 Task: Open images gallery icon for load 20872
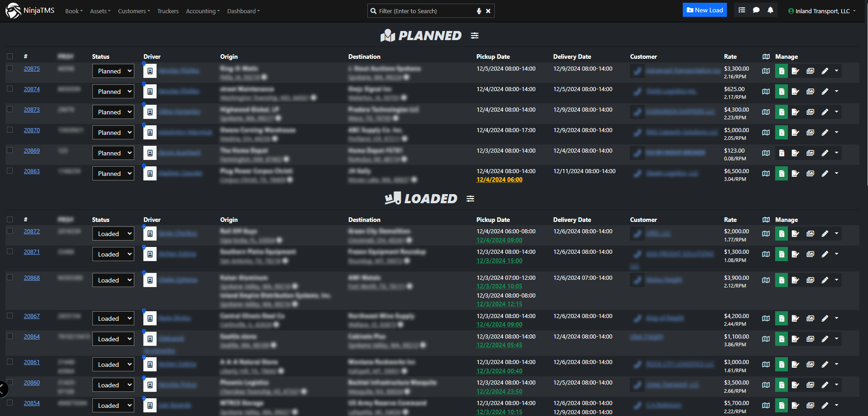(810, 234)
